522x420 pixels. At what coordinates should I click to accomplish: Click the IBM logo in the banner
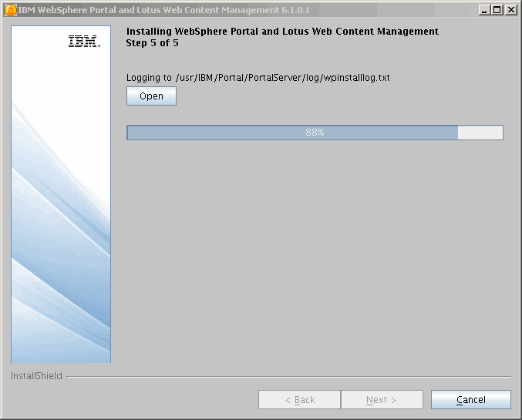click(83, 42)
